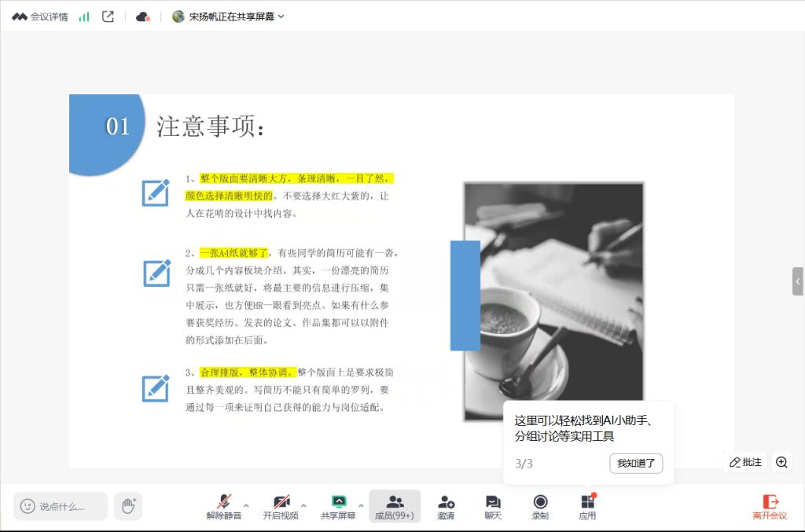Expand share options arrow next to 共享屏幕

[361, 505]
